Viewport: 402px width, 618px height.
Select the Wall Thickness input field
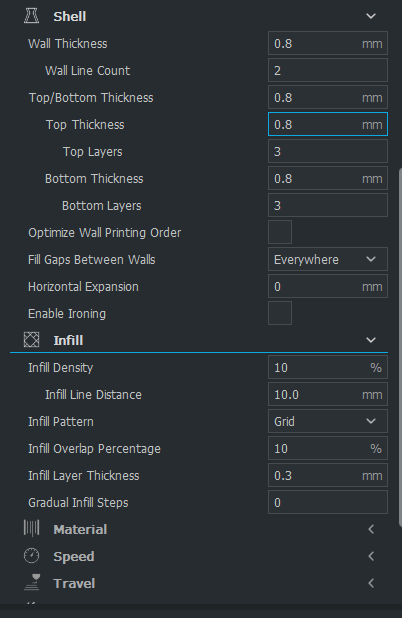click(x=328, y=43)
